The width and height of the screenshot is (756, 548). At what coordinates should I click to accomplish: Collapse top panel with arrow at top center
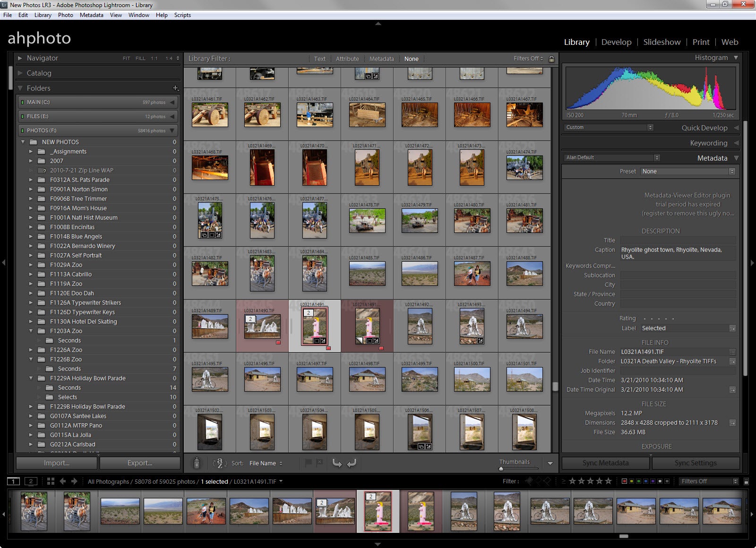378,23
